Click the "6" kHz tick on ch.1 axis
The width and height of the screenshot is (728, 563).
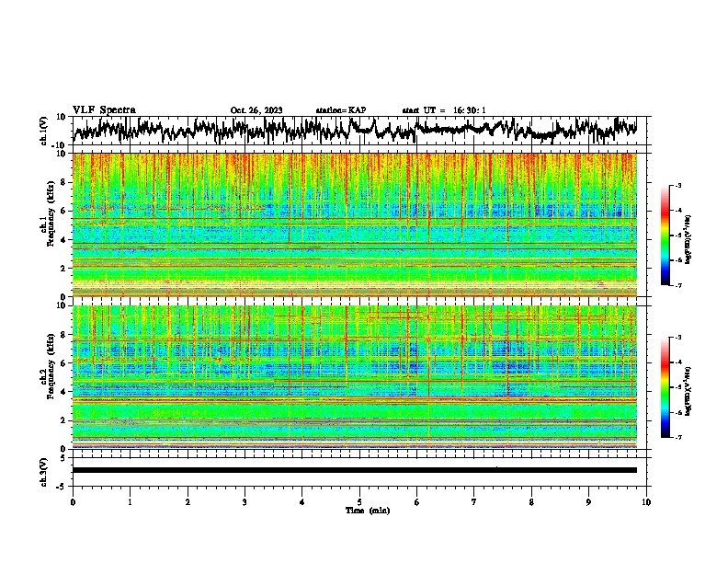coord(64,211)
